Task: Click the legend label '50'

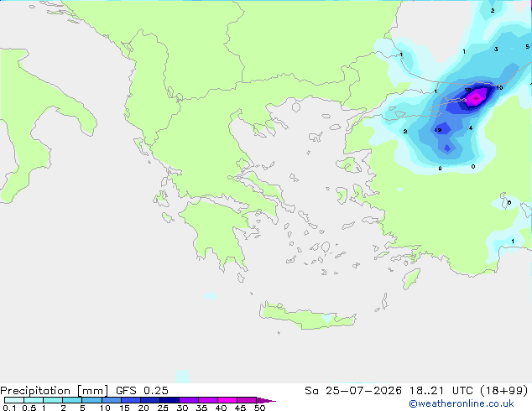Action: (259, 408)
